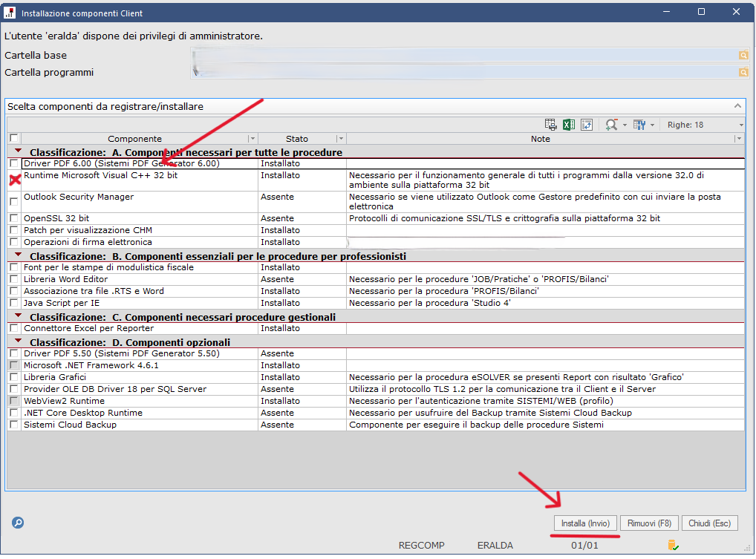Click the application icon in the title bar
The height and width of the screenshot is (559, 756).
click(x=9, y=13)
